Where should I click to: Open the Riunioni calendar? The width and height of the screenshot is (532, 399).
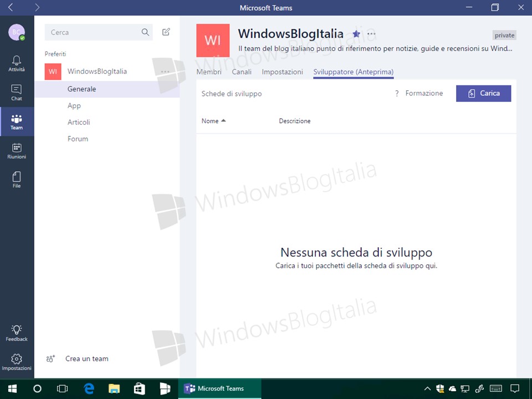click(x=16, y=151)
